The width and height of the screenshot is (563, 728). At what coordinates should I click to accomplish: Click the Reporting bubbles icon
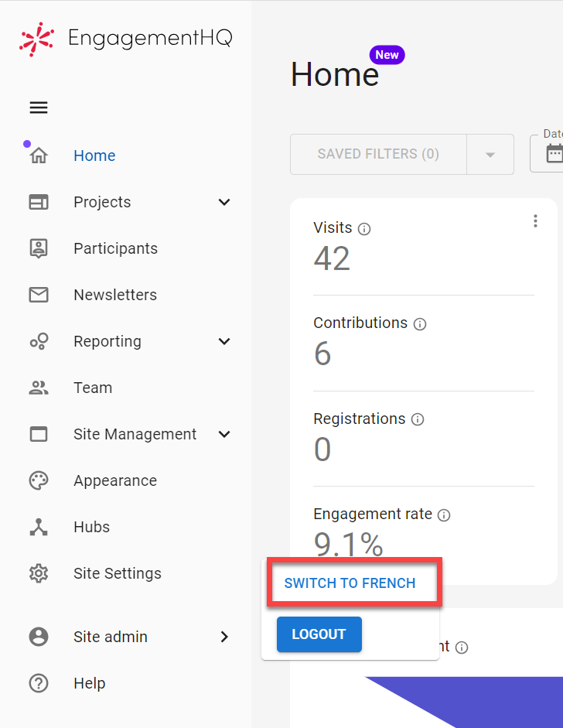pos(39,341)
